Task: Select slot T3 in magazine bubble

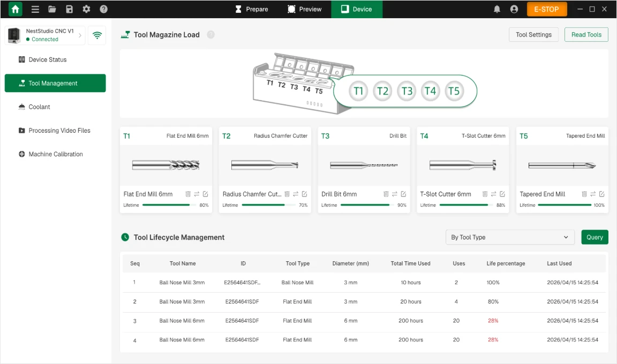Action: (x=407, y=91)
